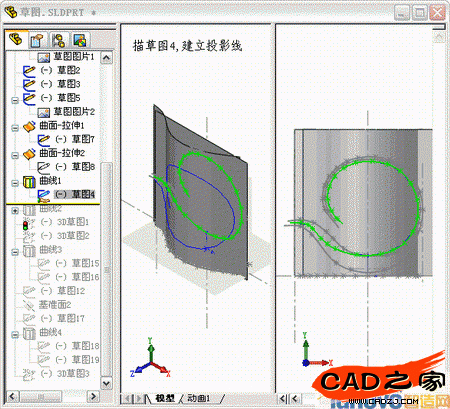Screen dimensions: 450x409
Task: Open the colorful display manager tab icon
Action: pos(80,40)
